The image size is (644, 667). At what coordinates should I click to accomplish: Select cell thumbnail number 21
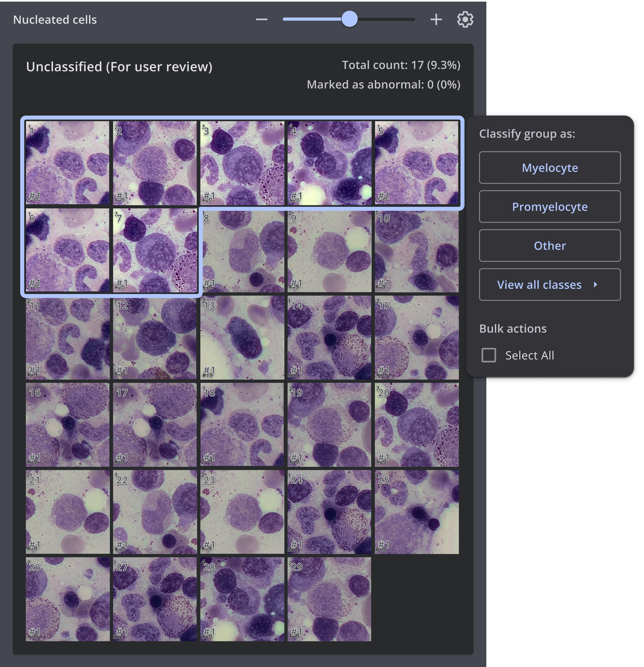click(68, 512)
